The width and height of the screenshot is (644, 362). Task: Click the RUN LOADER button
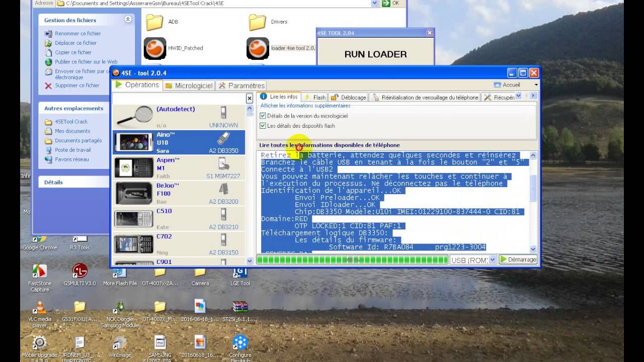tap(375, 54)
